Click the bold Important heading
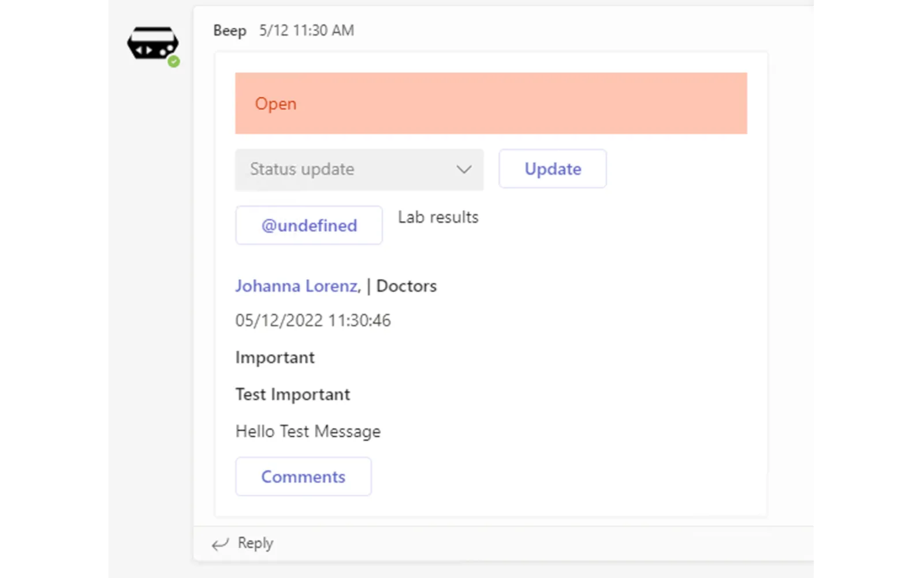Image resolution: width=924 pixels, height=578 pixels. [275, 358]
